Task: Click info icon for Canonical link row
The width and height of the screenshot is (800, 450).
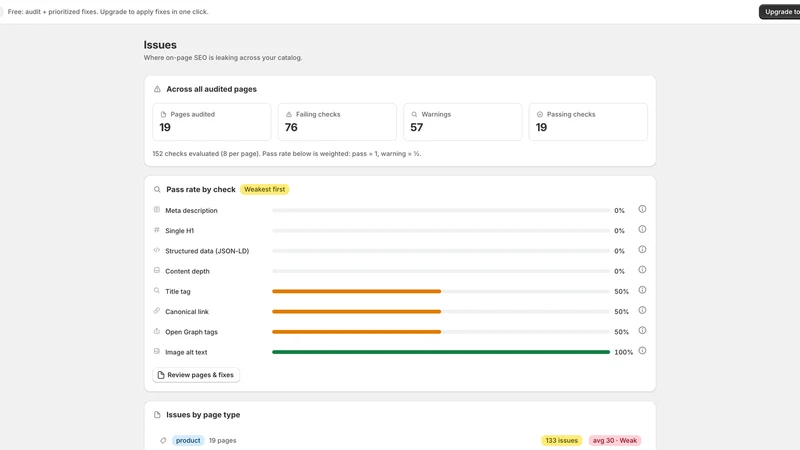Action: coord(642,310)
